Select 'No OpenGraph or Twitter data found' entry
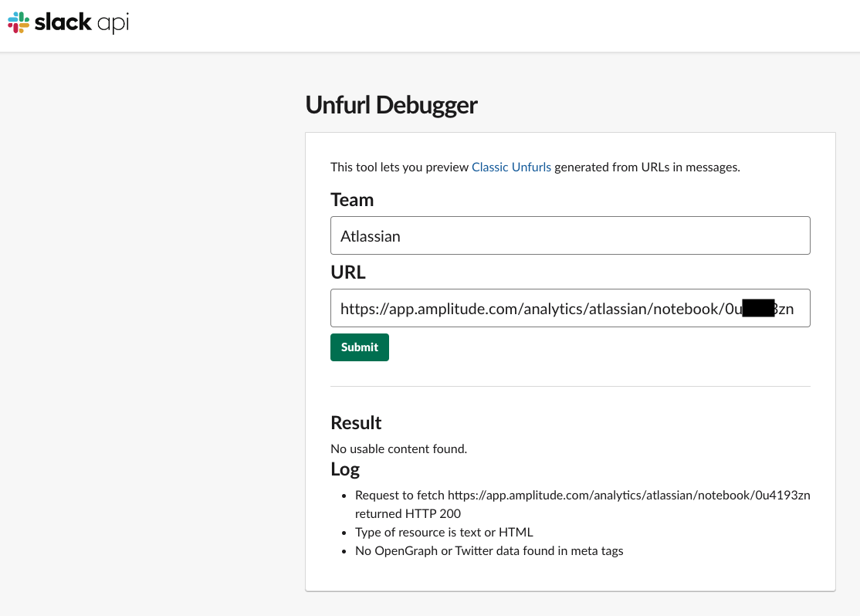Viewport: 860px width, 616px height. 489,550
